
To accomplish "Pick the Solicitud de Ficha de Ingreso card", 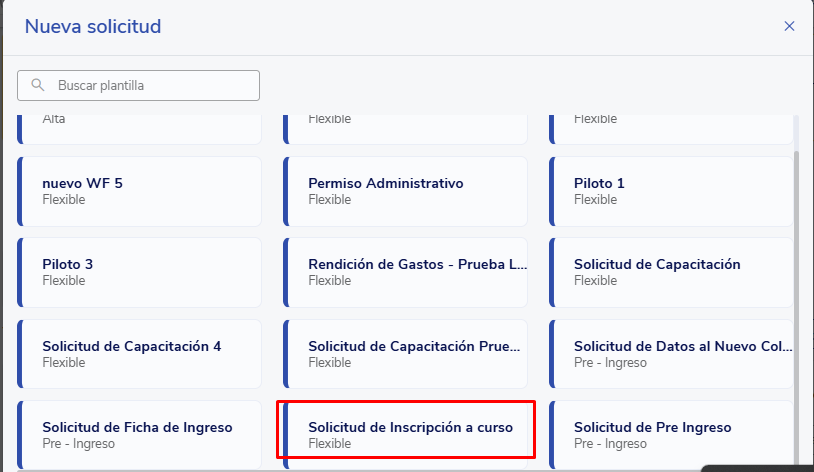I will tap(140, 435).
